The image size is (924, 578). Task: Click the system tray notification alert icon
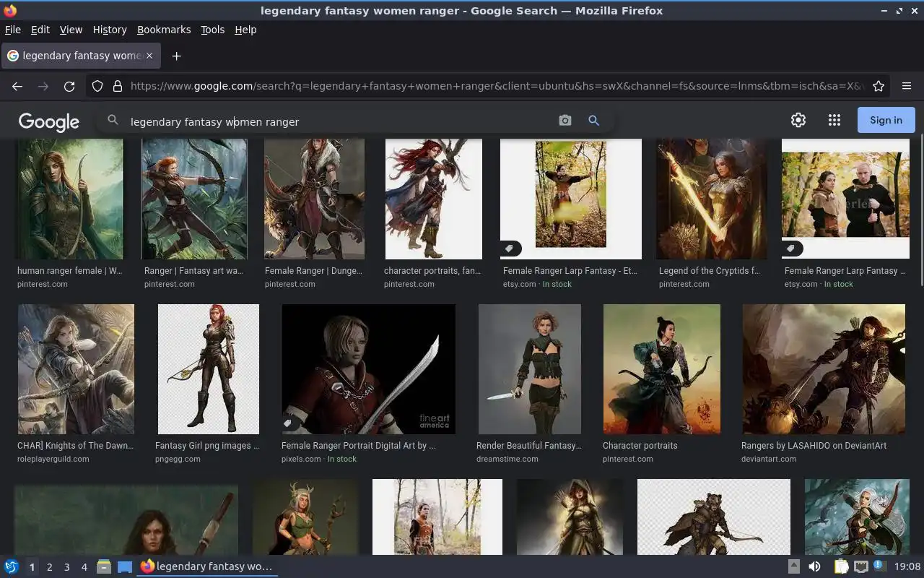pyautogui.click(x=879, y=566)
